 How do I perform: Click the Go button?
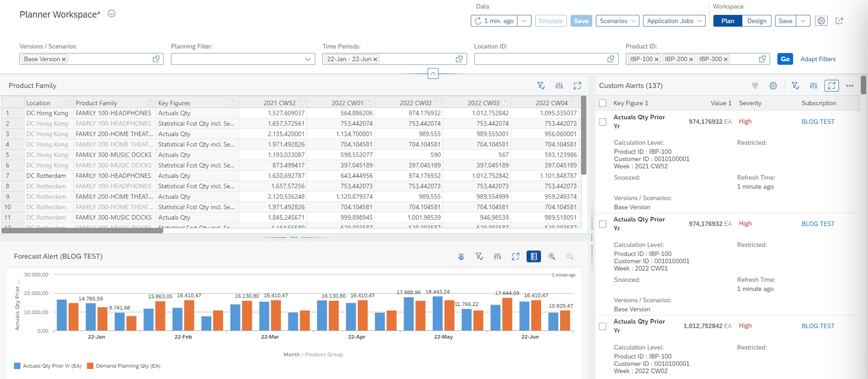(785, 59)
